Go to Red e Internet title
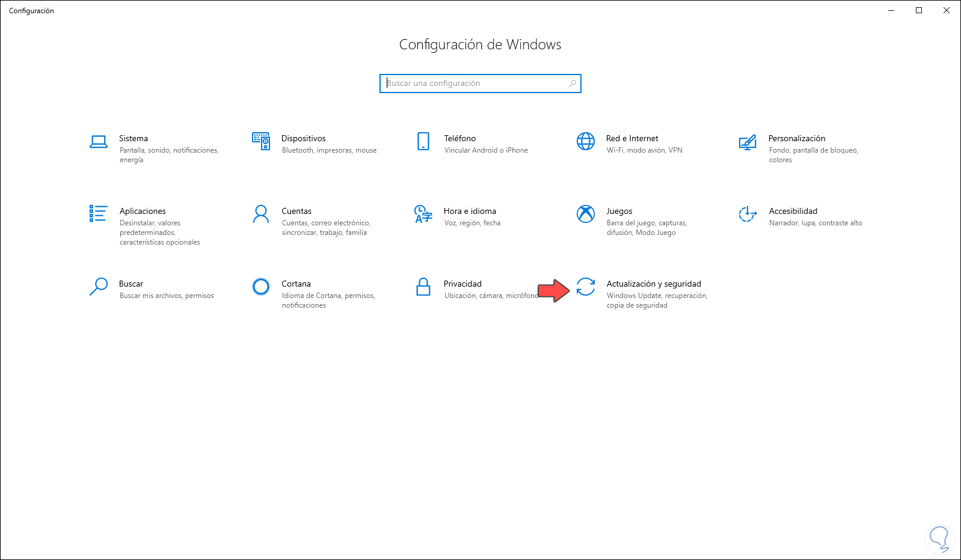 (x=632, y=139)
